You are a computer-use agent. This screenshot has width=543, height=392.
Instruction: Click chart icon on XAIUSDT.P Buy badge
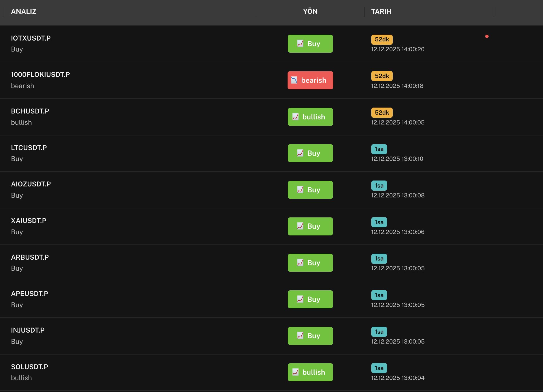(300, 226)
